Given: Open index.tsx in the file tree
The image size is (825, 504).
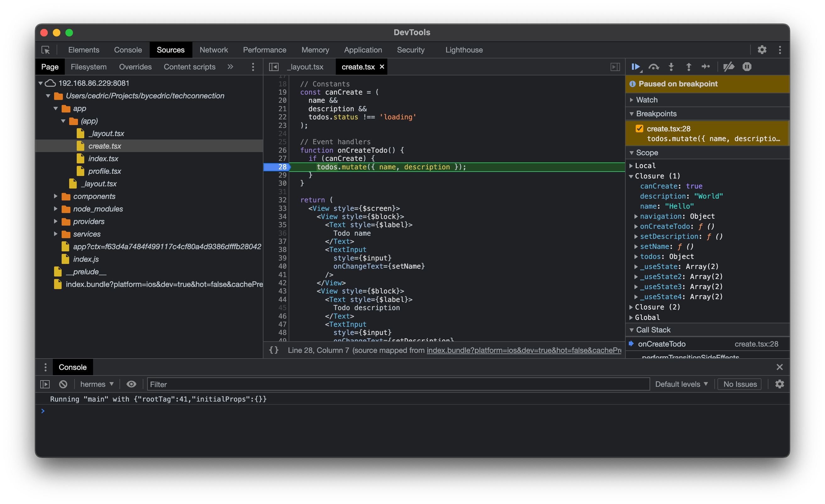Looking at the screenshot, I should 103,159.
